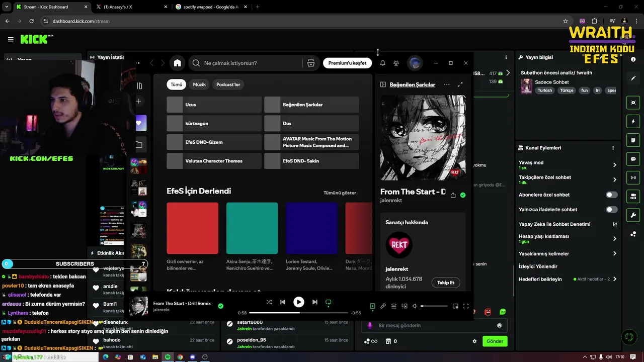Open Spotify miniplayer icon
Image resolution: width=644 pixels, height=362 pixels.
click(x=455, y=306)
